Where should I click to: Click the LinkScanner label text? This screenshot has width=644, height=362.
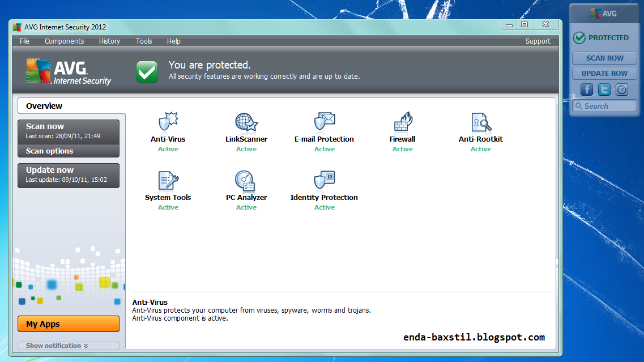tap(246, 139)
